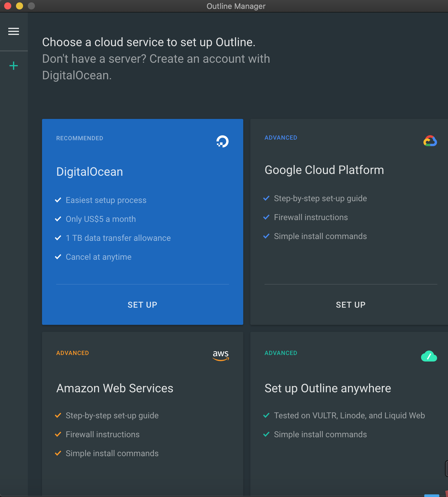The height and width of the screenshot is (497, 448).
Task: Click the Google Cloud Platform heading
Action: [x=324, y=170]
